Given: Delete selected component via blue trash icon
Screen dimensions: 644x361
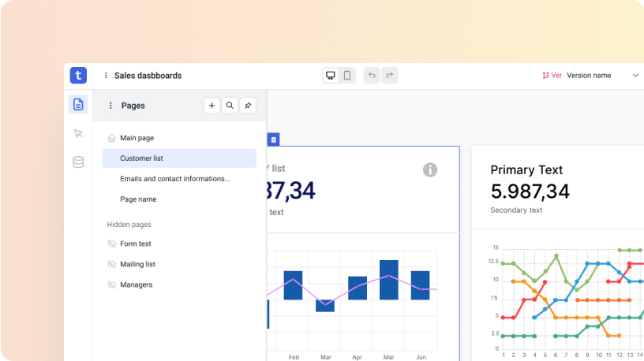Looking at the screenshot, I should click(x=274, y=140).
